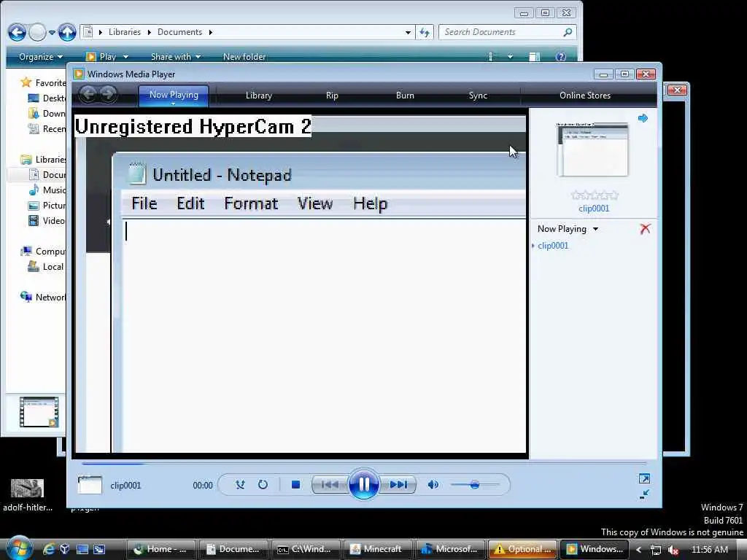Open the Share with menu

coord(175,57)
